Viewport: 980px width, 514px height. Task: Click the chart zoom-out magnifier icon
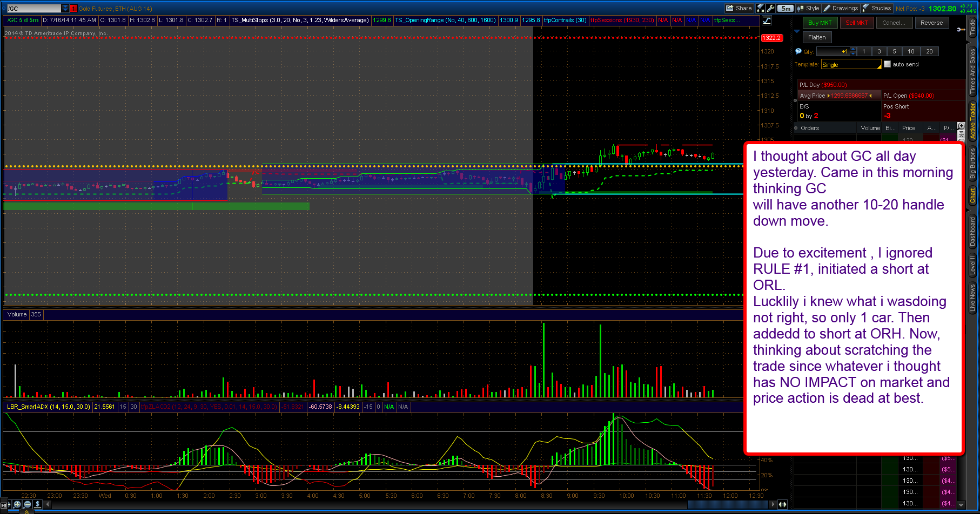pyautogui.click(x=28, y=504)
